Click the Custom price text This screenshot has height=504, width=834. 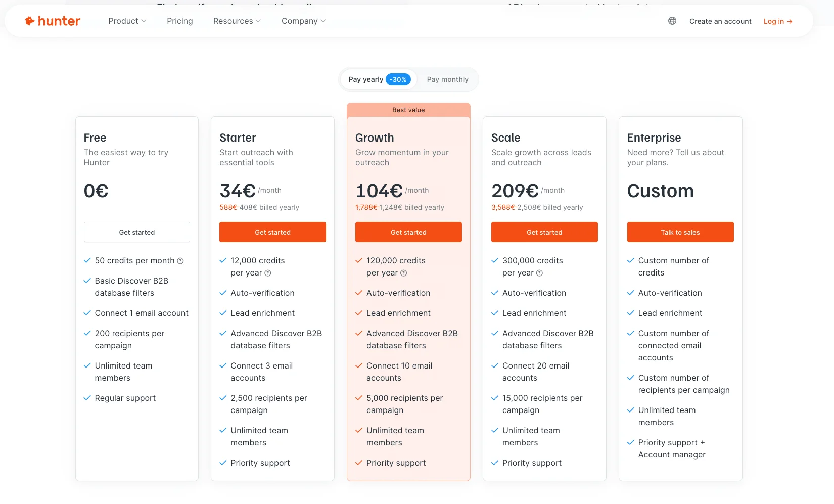click(x=661, y=191)
